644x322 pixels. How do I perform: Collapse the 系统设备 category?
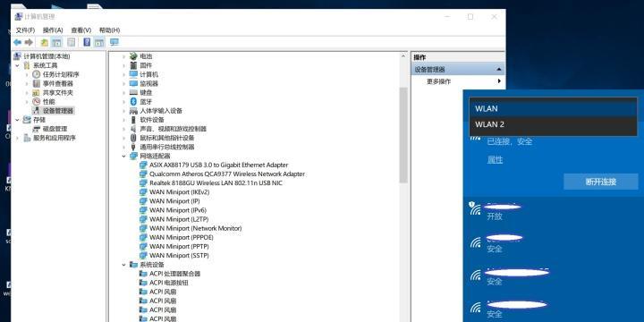click(x=123, y=265)
